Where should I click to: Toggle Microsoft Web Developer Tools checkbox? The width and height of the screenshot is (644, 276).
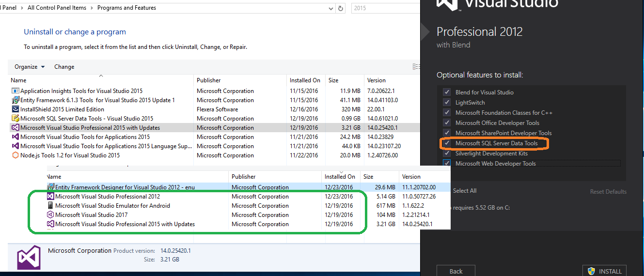447,164
